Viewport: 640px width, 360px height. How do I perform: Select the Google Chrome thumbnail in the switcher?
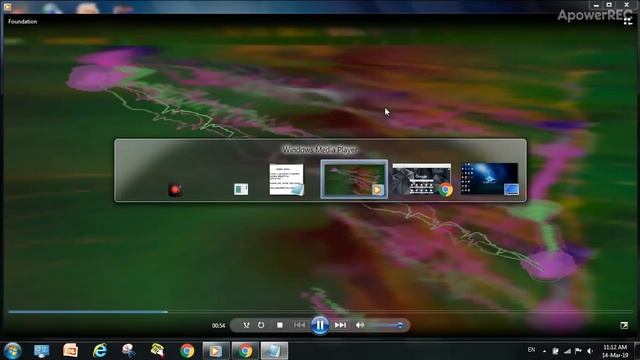tap(422, 179)
